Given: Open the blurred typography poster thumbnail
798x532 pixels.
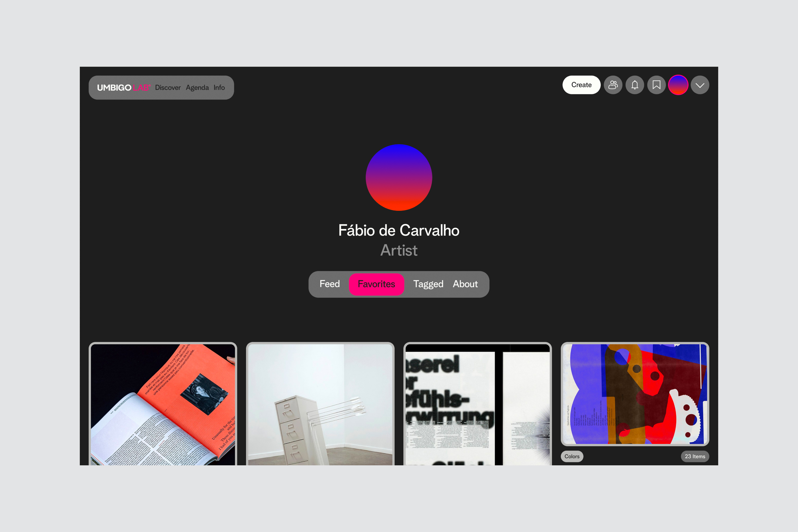Looking at the screenshot, I should coord(477,404).
